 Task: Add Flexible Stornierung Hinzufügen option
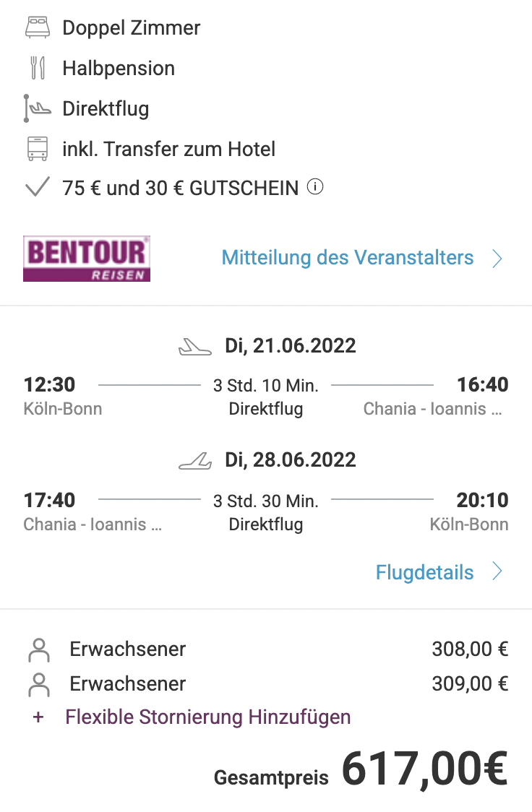[x=207, y=717]
